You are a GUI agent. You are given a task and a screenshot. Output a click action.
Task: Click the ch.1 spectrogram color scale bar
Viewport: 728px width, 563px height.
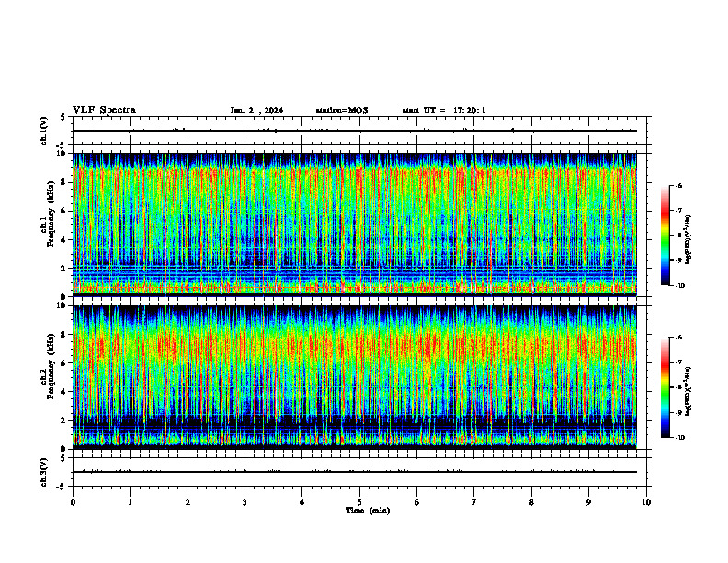pyautogui.click(x=665, y=236)
